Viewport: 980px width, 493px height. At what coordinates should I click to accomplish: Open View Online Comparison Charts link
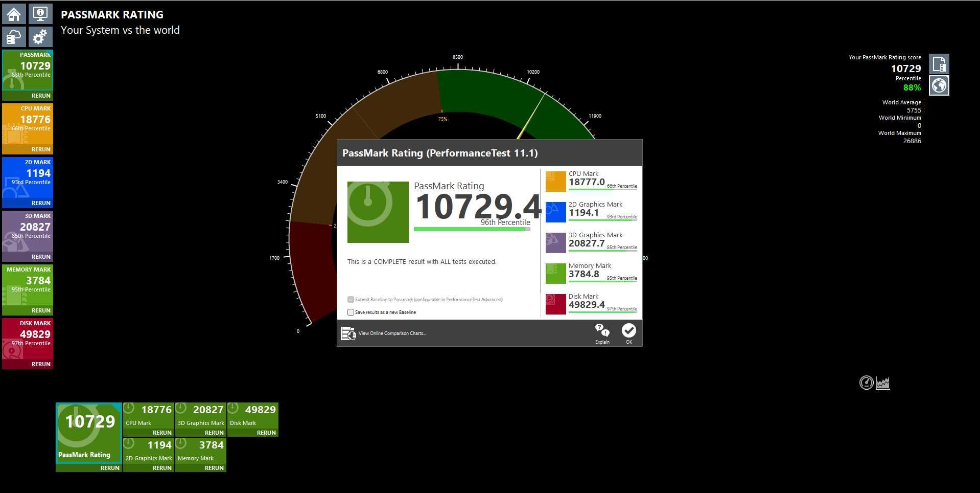392,333
